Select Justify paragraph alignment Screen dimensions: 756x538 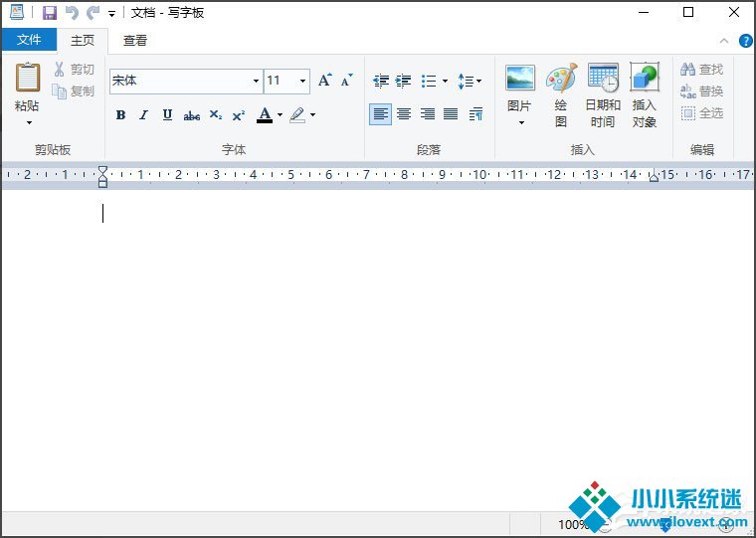451,114
